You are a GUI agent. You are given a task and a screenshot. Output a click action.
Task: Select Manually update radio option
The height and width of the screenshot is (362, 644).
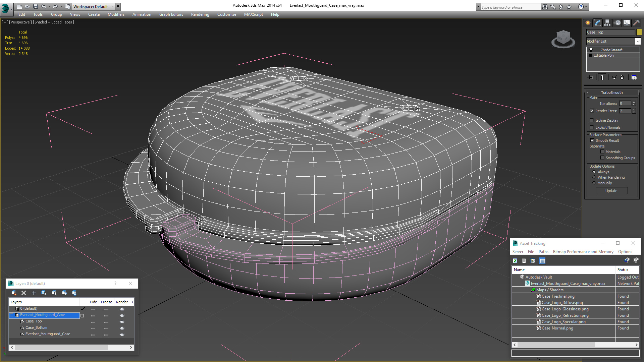pyautogui.click(x=594, y=183)
